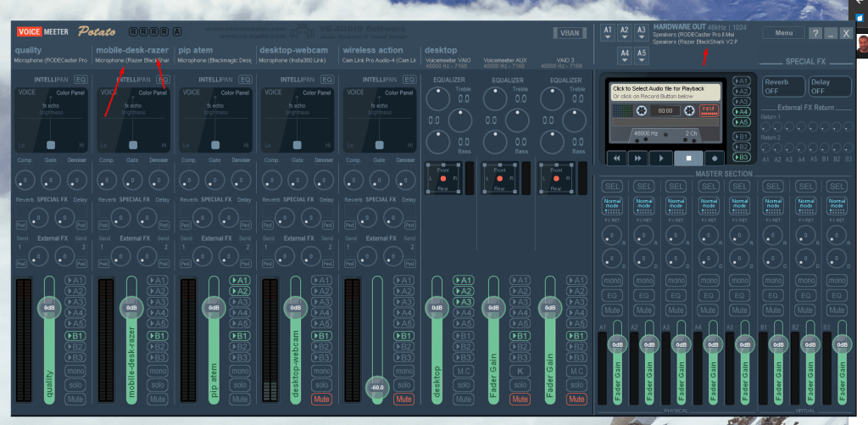Image resolution: width=868 pixels, height=425 pixels.
Task: Click the quality strip fader knob
Action: click(49, 308)
